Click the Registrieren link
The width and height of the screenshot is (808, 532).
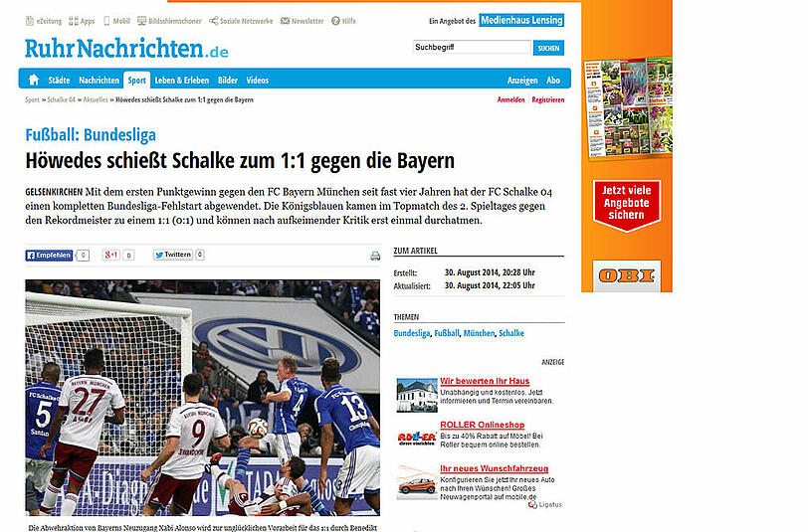click(x=547, y=99)
